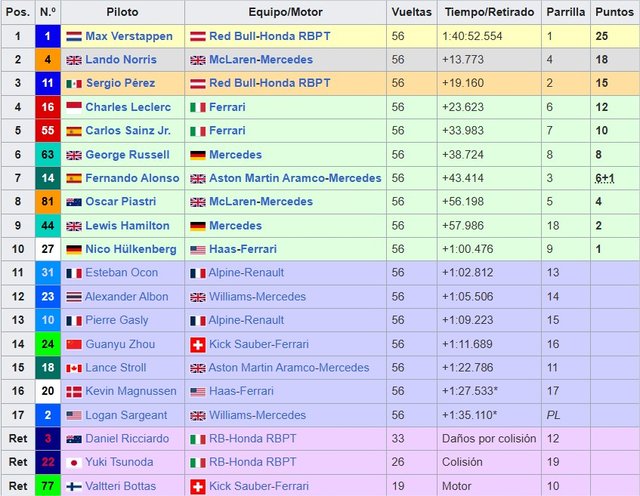Click grid position 18 in Hamilton's row
This screenshot has width=640, height=496.
(x=553, y=226)
